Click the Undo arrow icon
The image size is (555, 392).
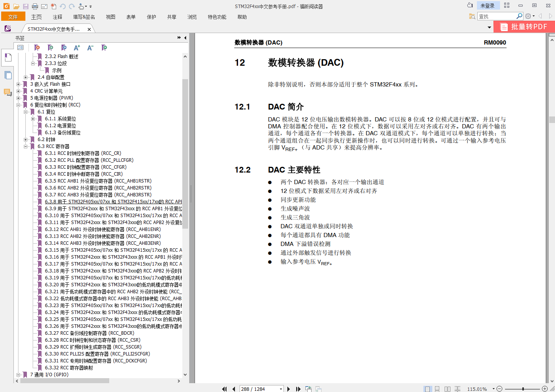63,6
